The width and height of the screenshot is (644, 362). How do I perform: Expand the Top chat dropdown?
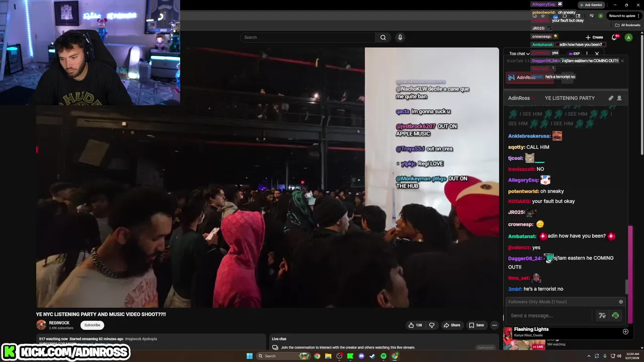(x=519, y=53)
